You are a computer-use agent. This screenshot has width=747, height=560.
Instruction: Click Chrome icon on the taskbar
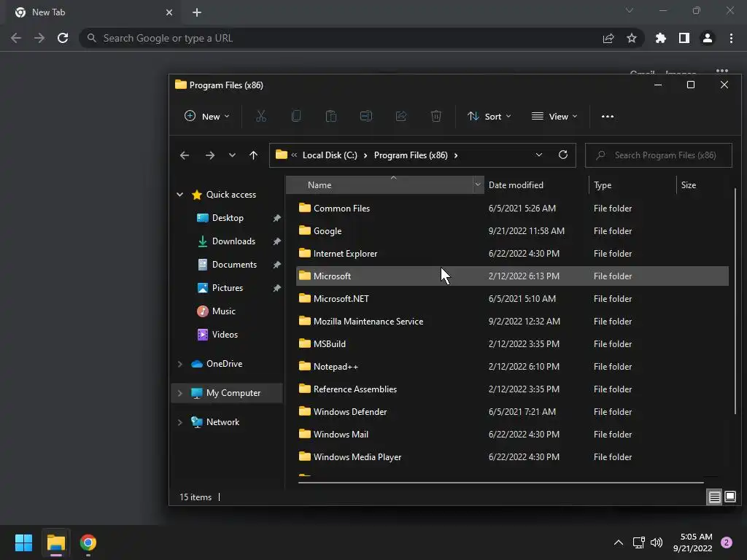click(x=88, y=542)
